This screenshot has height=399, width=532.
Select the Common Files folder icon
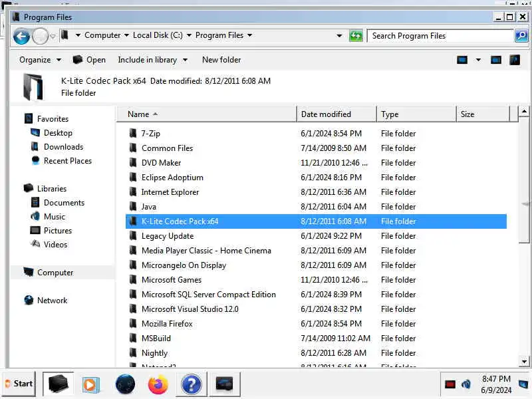click(133, 148)
